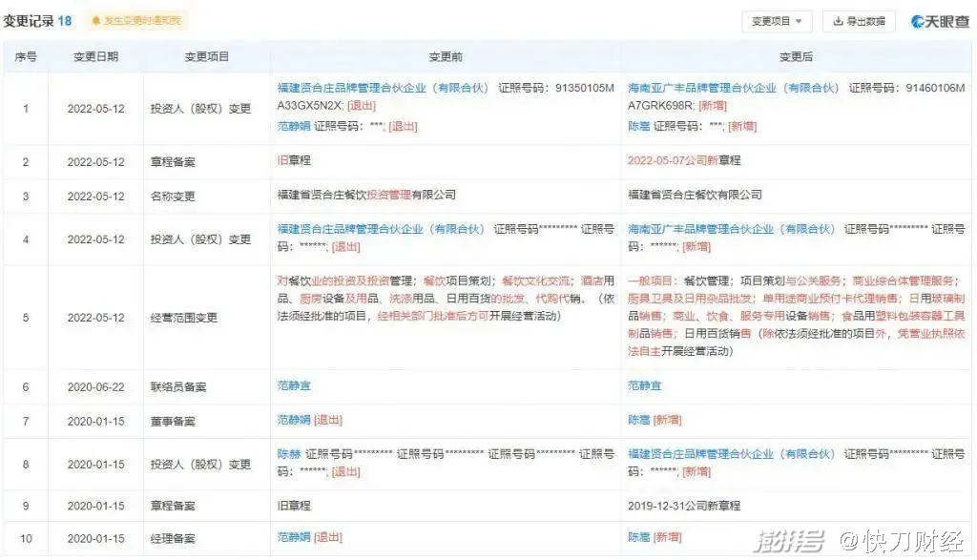The height and width of the screenshot is (560, 977).
Task: Click 投资人(股权)变更 in row 4
Action: point(200,239)
